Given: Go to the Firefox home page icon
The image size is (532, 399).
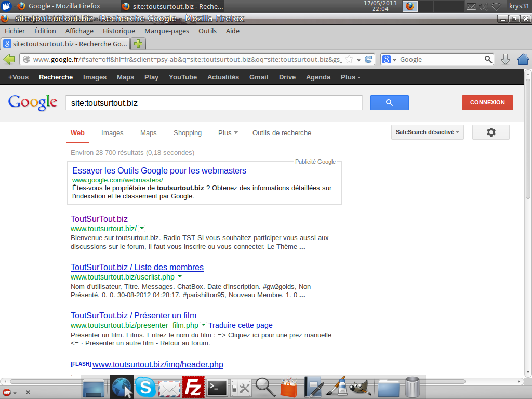Looking at the screenshot, I should click(x=523, y=59).
